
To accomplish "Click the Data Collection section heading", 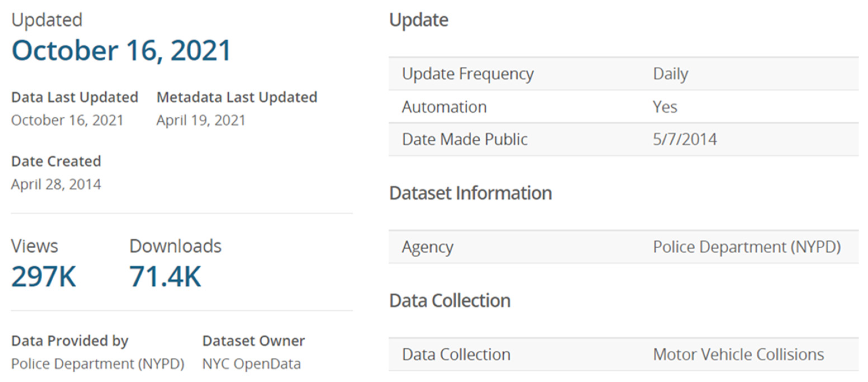I will coord(450,301).
